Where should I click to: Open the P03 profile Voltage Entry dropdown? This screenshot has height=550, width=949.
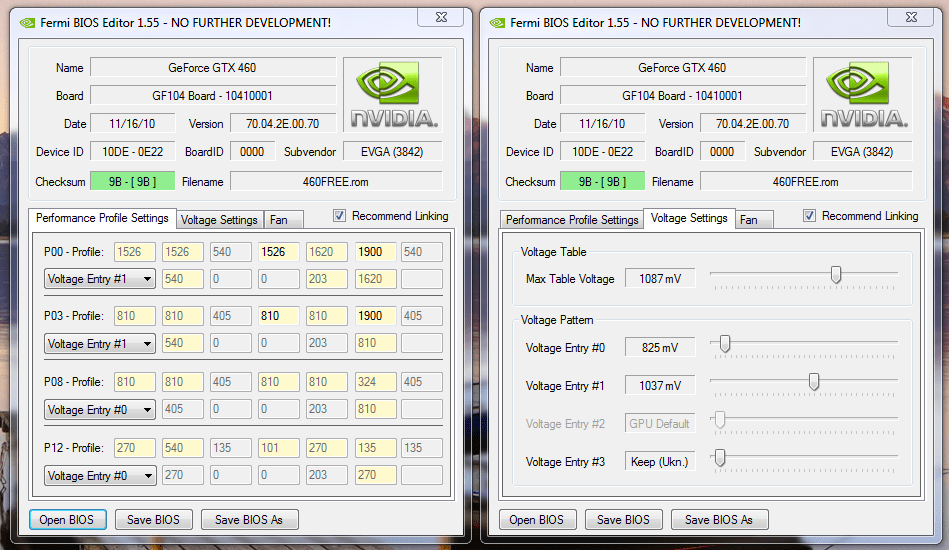coord(100,344)
